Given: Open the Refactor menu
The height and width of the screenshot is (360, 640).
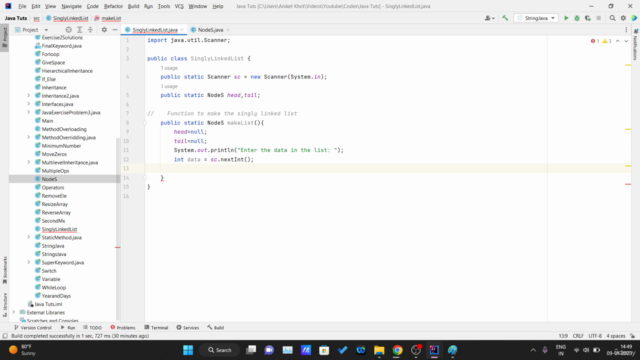Looking at the screenshot, I should pos(113,6).
